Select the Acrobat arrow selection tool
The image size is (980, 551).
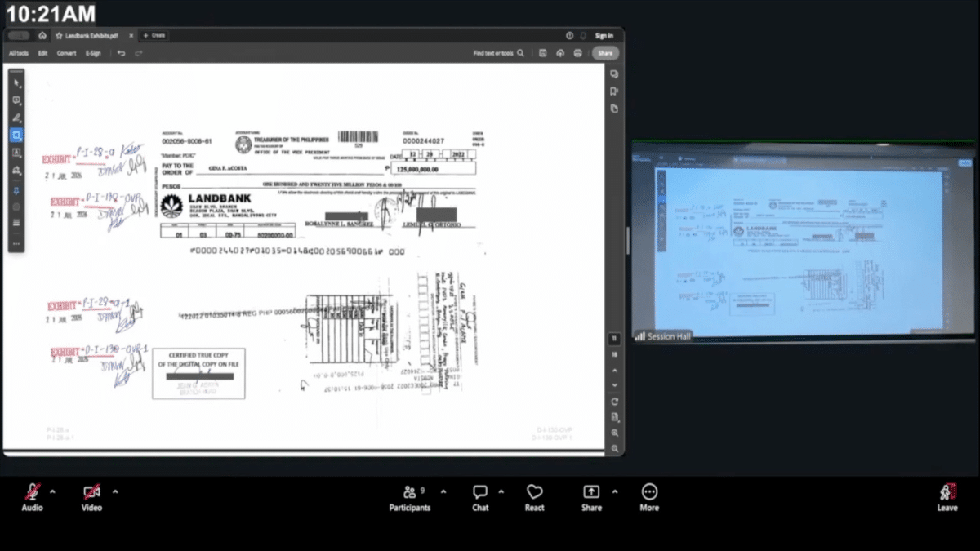pyautogui.click(x=16, y=83)
